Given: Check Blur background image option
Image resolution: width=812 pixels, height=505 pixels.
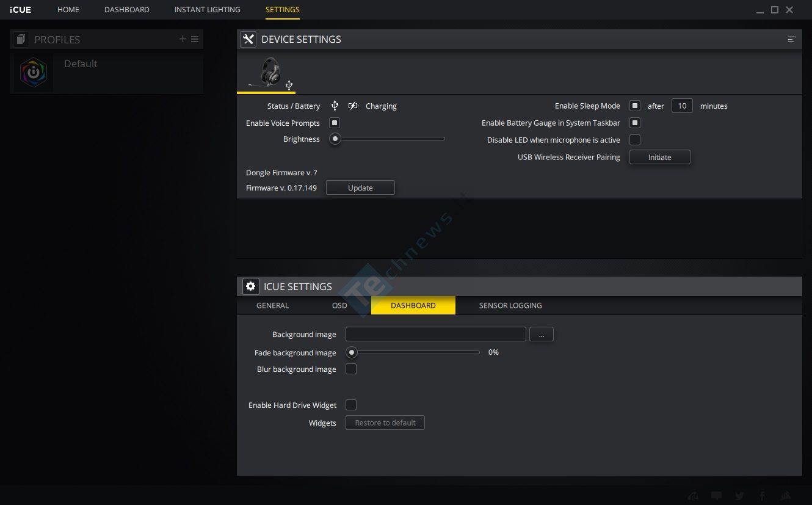Looking at the screenshot, I should [351, 369].
